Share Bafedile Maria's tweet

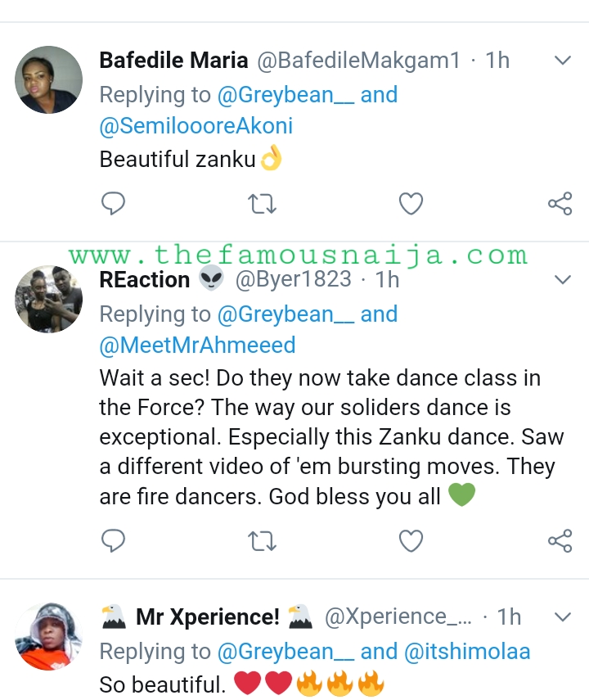tap(560, 203)
